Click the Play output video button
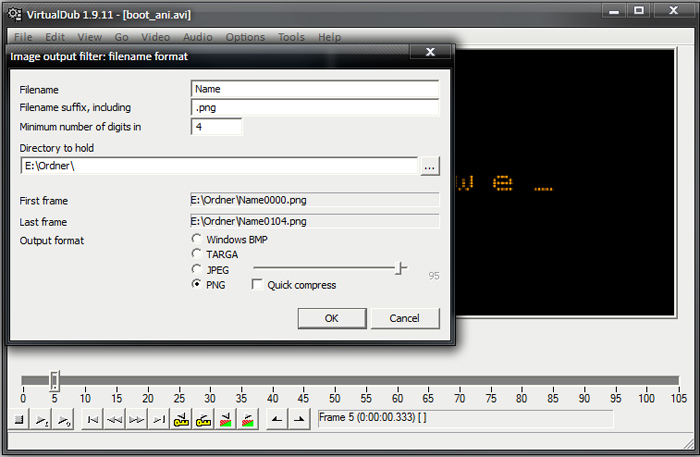The image size is (700, 457). pyautogui.click(x=63, y=420)
